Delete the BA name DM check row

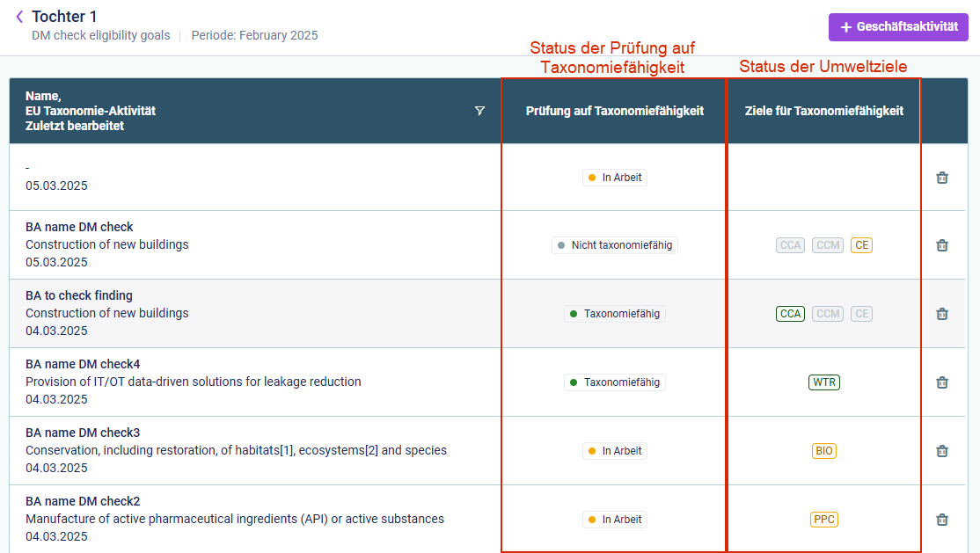pos(942,245)
